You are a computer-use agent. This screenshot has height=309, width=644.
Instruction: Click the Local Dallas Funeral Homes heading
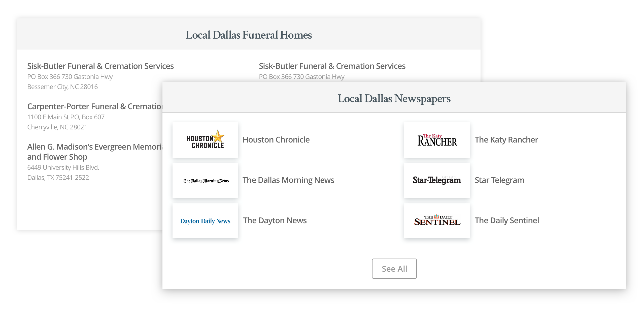pyautogui.click(x=249, y=35)
